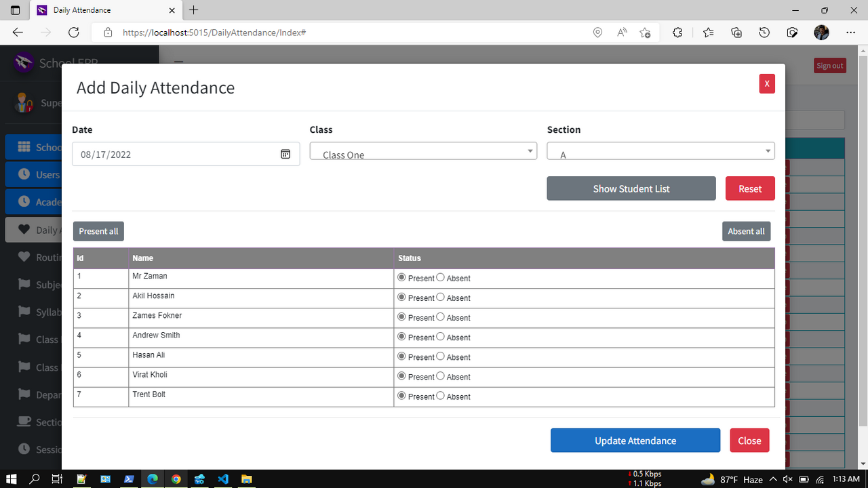Screen dimensions: 868x488
Task: Open Visual Studio Code from taskbar
Action: 223,479
